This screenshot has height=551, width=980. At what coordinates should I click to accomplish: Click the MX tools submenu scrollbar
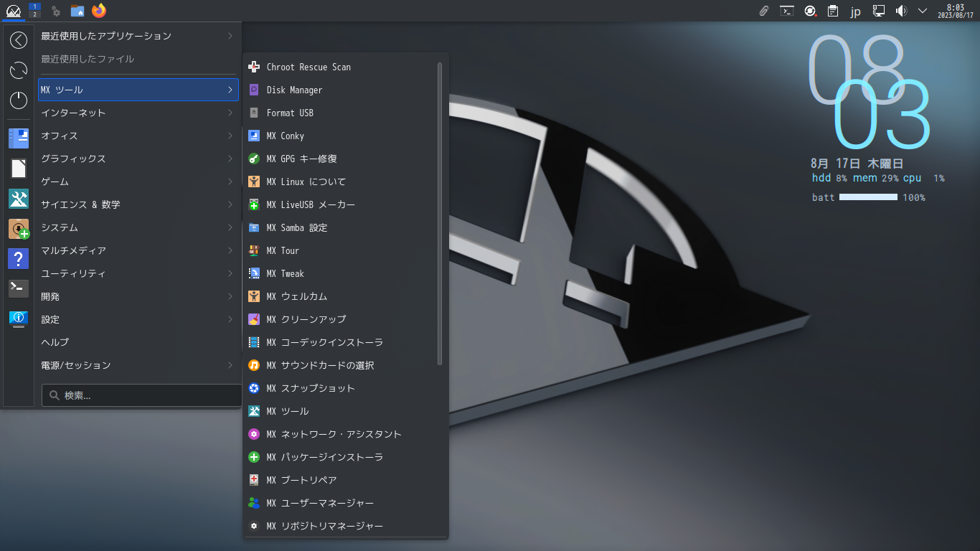440,214
